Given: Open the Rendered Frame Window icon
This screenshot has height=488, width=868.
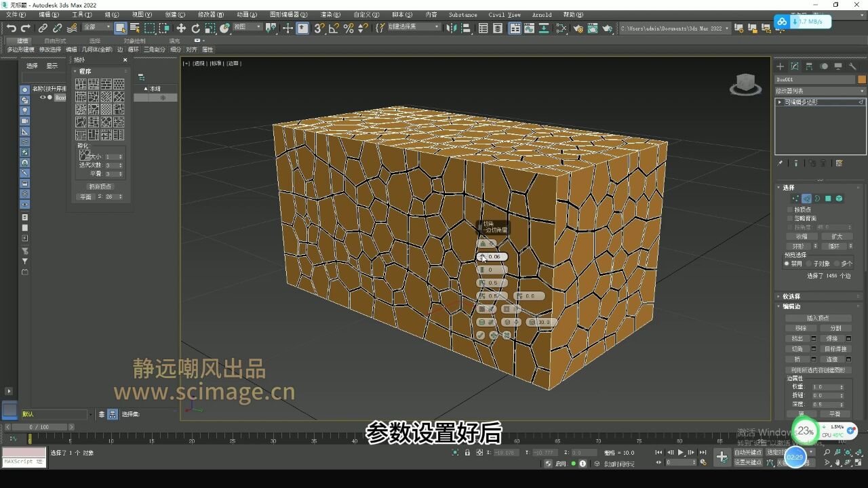Looking at the screenshot, I should coord(592,28).
